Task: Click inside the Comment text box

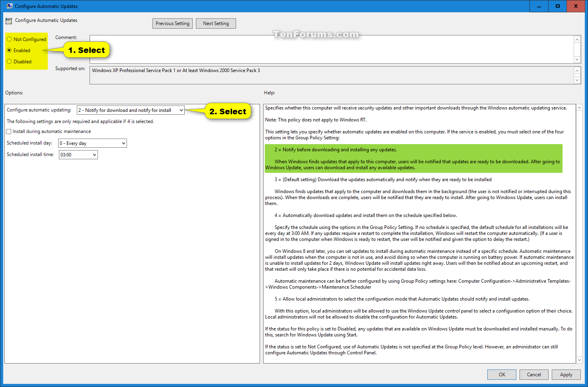Action: (x=330, y=49)
